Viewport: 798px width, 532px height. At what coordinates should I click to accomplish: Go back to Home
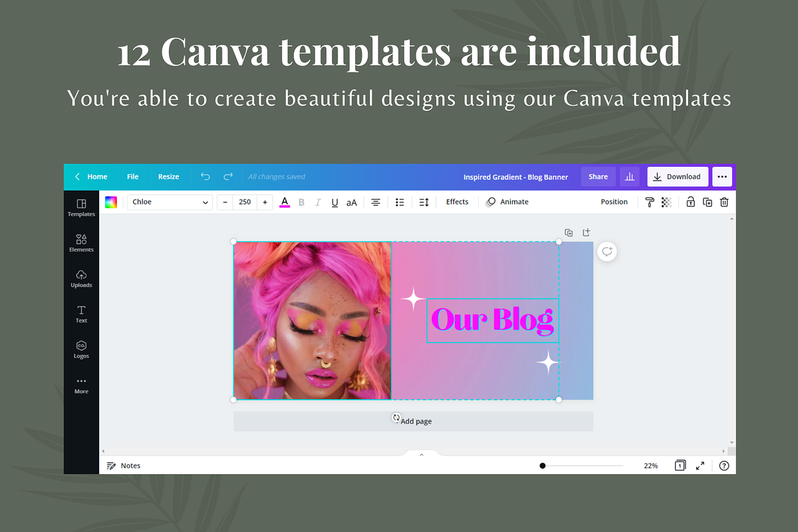click(x=91, y=177)
